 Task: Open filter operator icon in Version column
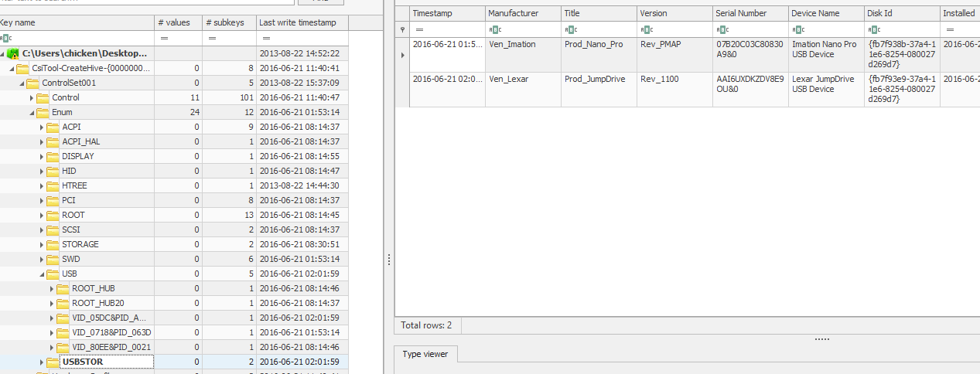tap(646, 29)
